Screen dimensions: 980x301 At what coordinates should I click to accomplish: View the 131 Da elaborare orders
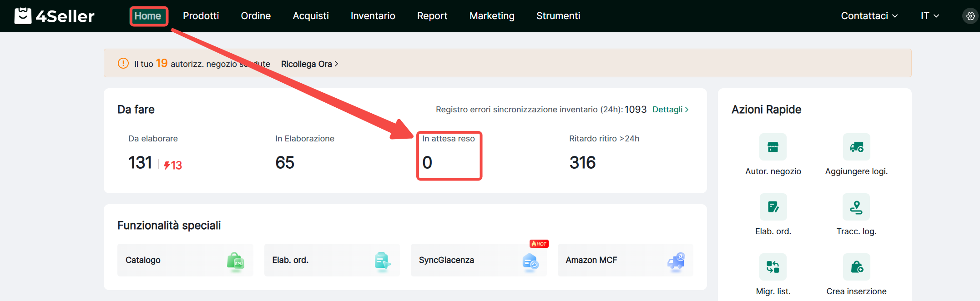pos(140,163)
